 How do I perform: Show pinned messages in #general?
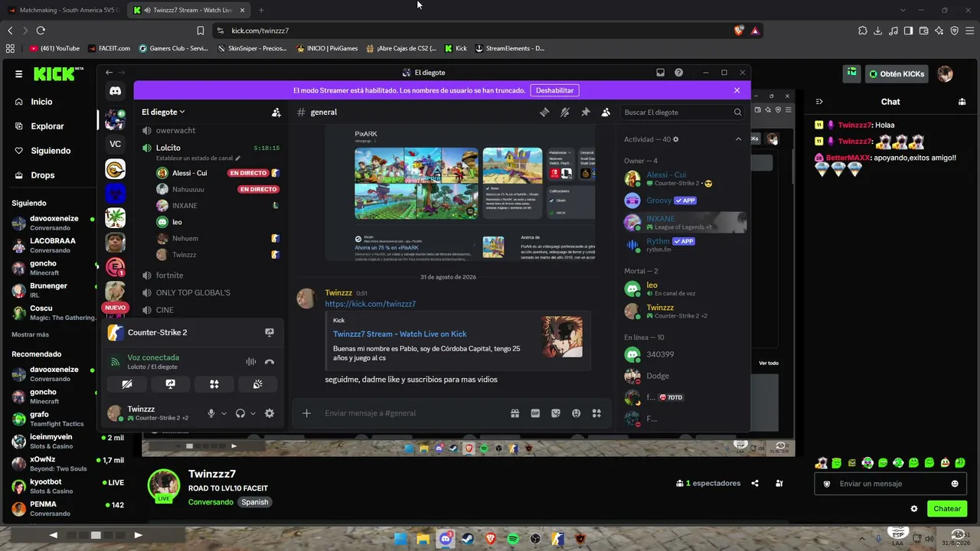click(x=586, y=112)
